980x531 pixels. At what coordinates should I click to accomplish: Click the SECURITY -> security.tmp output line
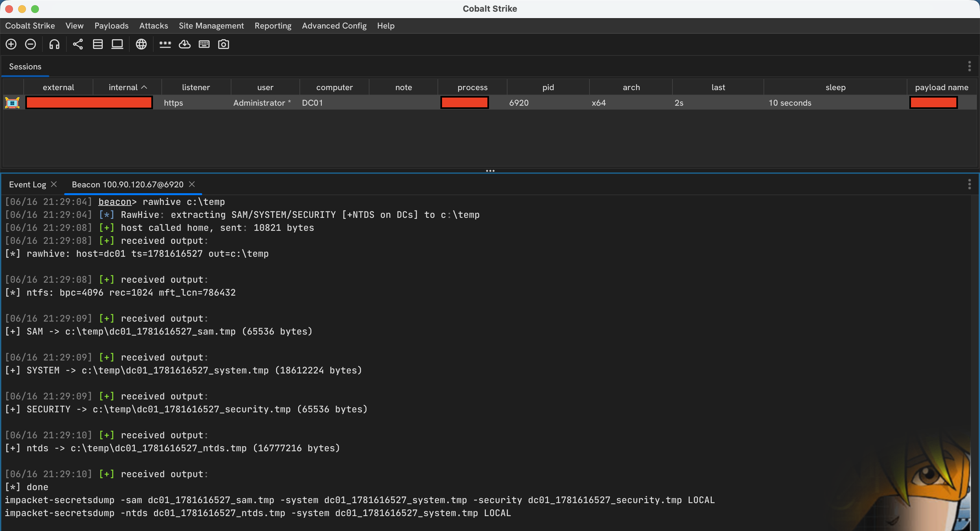pyautogui.click(x=186, y=409)
